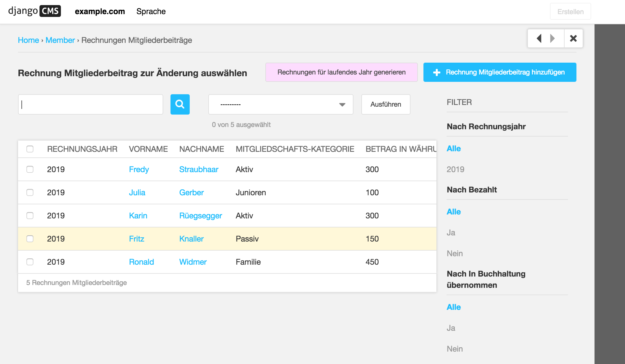Sort by Vorname column header
This screenshot has width=625, height=364.
coord(148,149)
